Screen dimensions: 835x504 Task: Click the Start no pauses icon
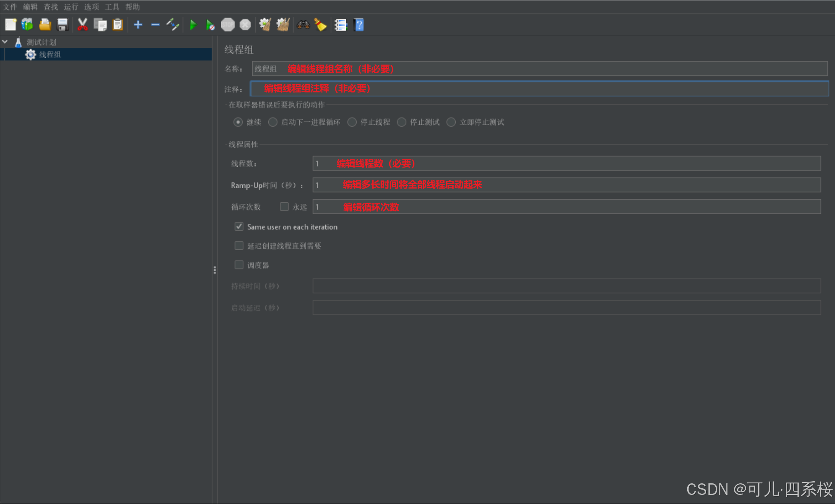(x=210, y=25)
